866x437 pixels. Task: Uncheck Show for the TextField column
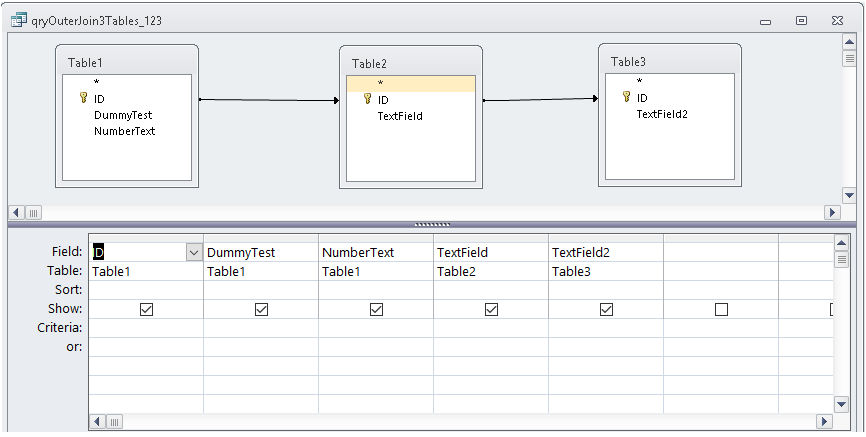(491, 309)
